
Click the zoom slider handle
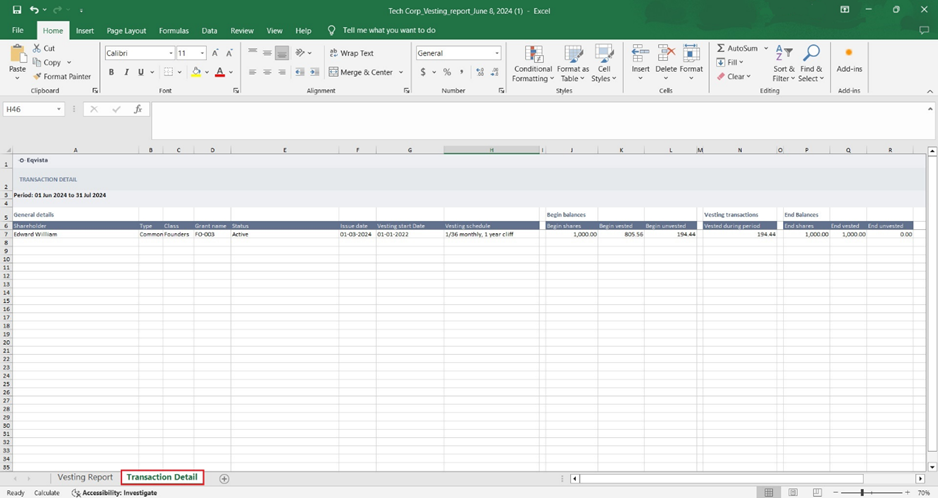tap(862, 492)
